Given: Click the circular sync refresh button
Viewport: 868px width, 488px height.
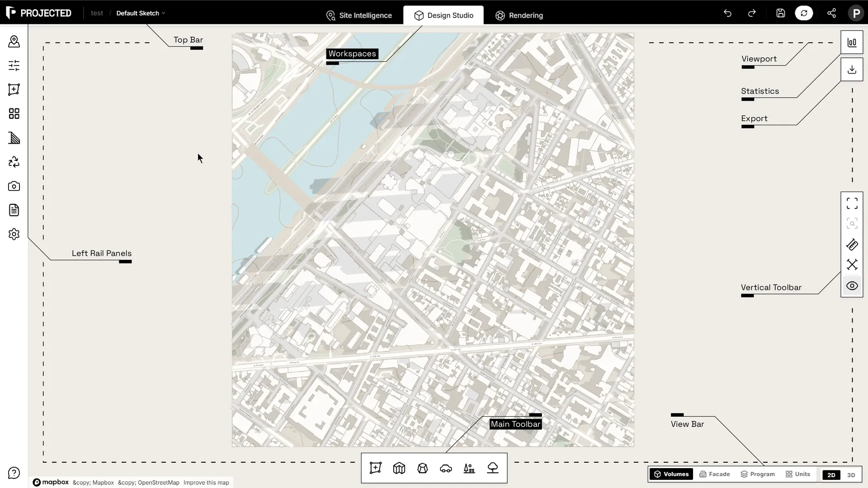Looking at the screenshot, I should tap(804, 13).
